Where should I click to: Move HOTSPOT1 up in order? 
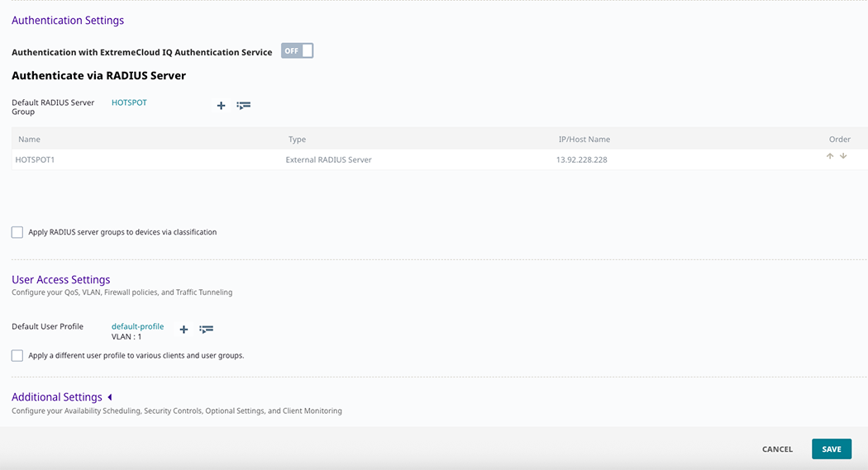click(x=830, y=156)
